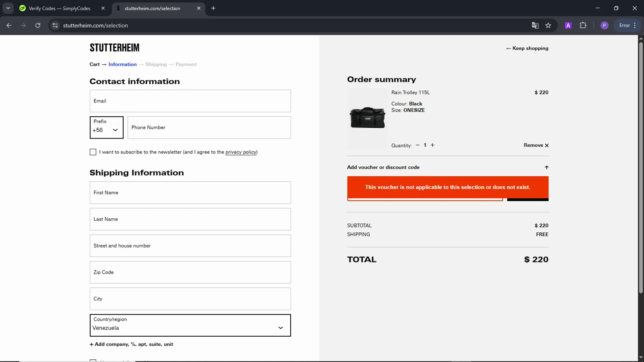644x362 pixels.
Task: Close the Verify Codes — SimplyCodes tab
Action: [103, 8]
